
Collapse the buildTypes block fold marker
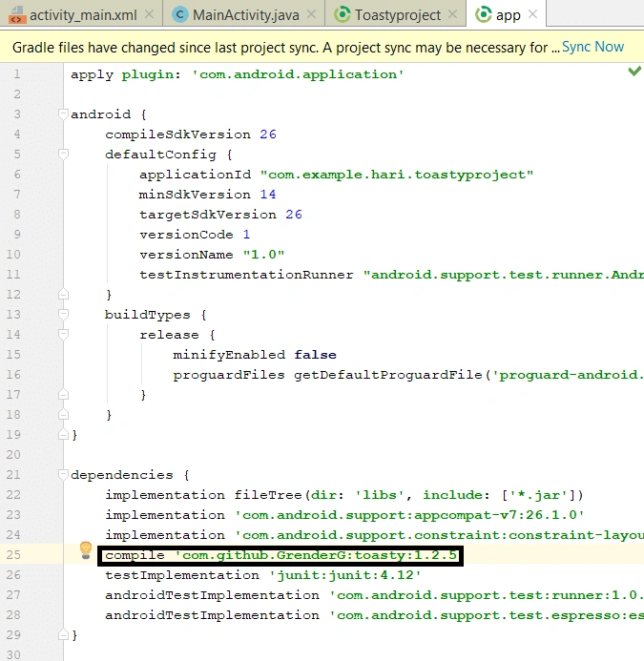(63, 315)
